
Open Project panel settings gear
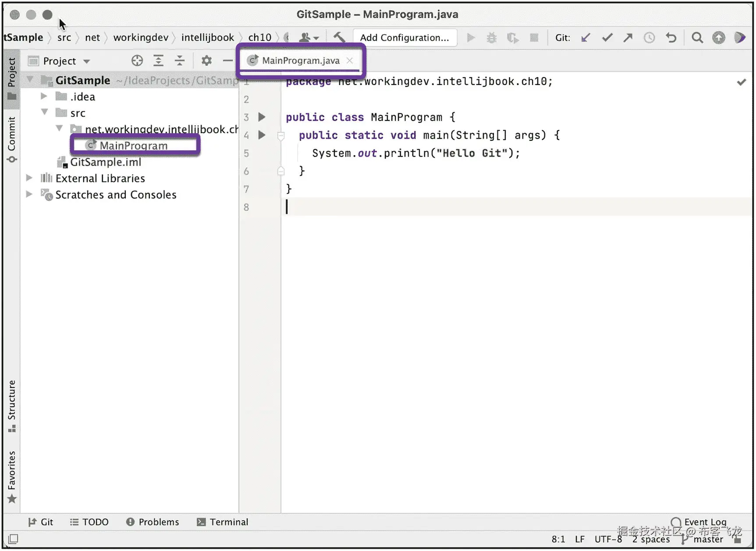pos(206,60)
